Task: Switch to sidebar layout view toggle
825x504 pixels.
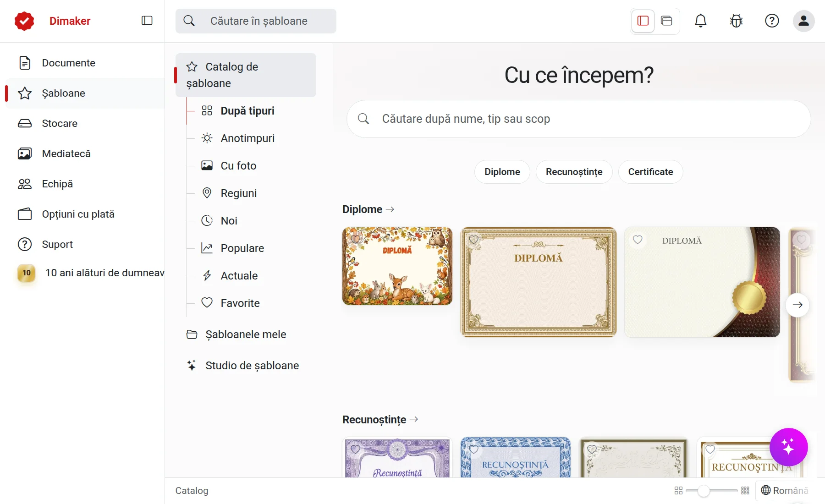Action: 643,21
